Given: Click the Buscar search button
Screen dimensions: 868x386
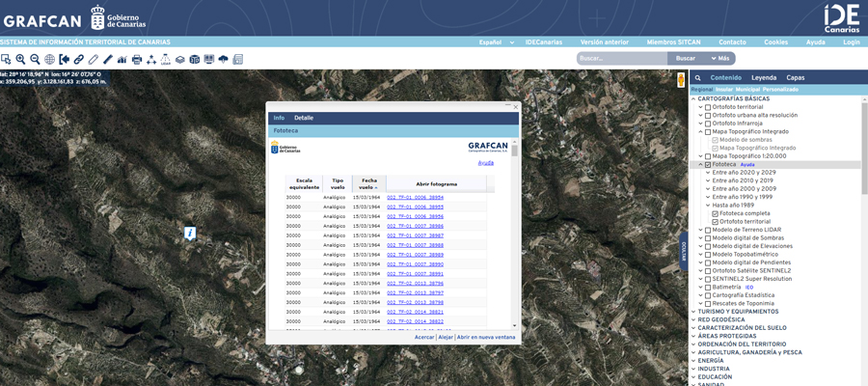Looking at the screenshot, I should (687, 59).
